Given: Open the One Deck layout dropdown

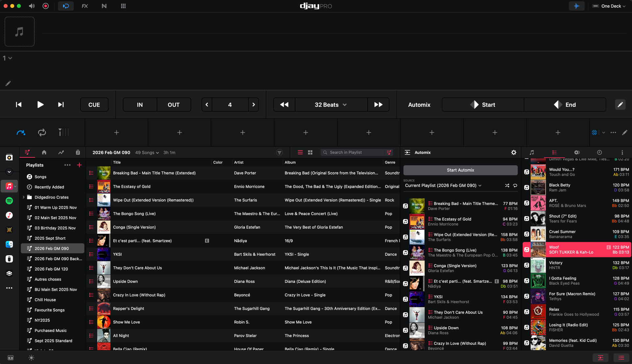Looking at the screenshot, I should pos(609,6).
